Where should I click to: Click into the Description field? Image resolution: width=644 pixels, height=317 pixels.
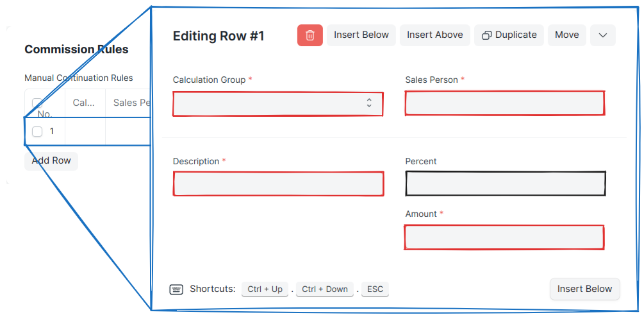click(278, 184)
